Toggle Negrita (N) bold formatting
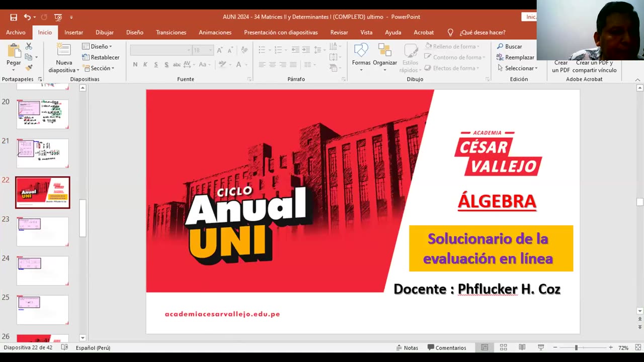This screenshot has height=362, width=644. 135,64
